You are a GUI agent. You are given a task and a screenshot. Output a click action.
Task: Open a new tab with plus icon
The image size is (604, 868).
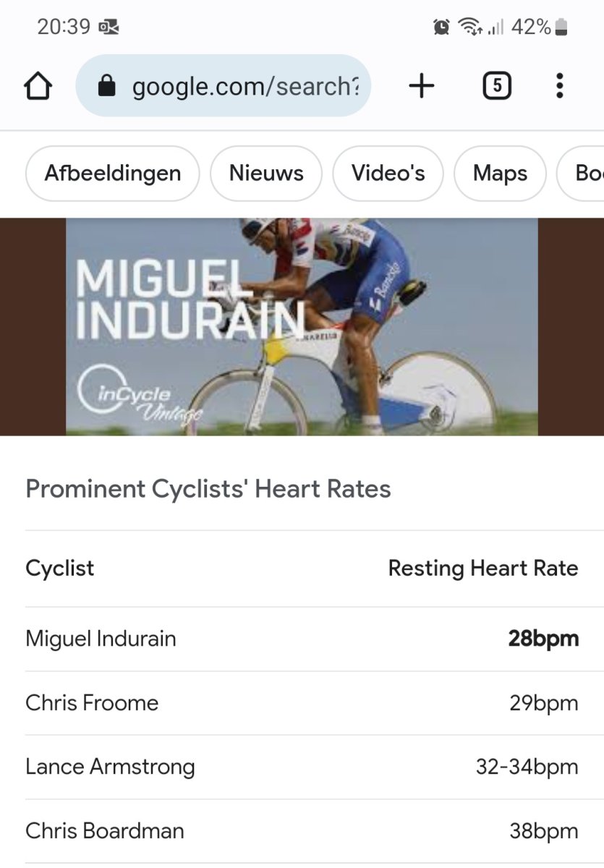tap(422, 87)
